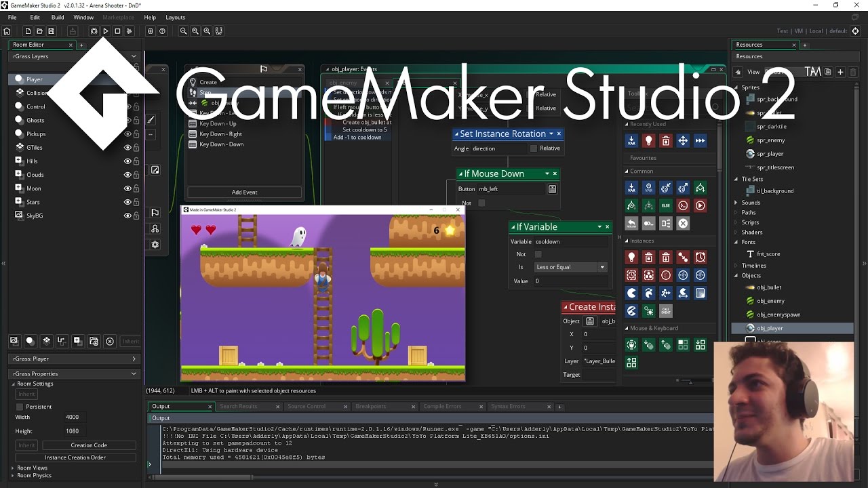
Task: Create a new project from toolbar
Action: pos(28,31)
